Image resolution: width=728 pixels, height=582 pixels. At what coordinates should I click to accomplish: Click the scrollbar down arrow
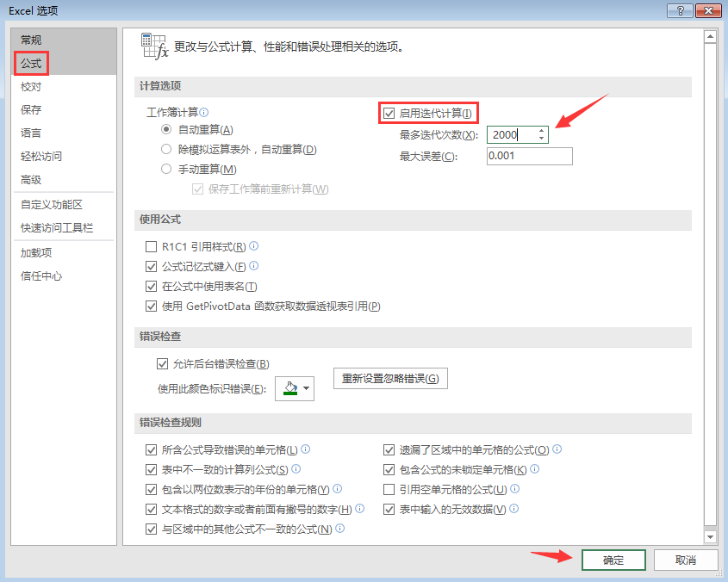[710, 537]
